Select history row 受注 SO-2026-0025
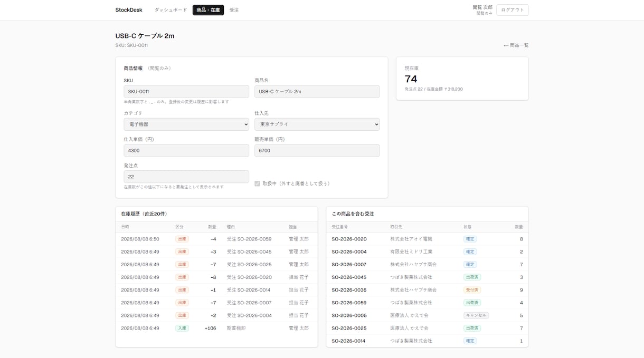This screenshot has height=358, width=644. (216, 264)
